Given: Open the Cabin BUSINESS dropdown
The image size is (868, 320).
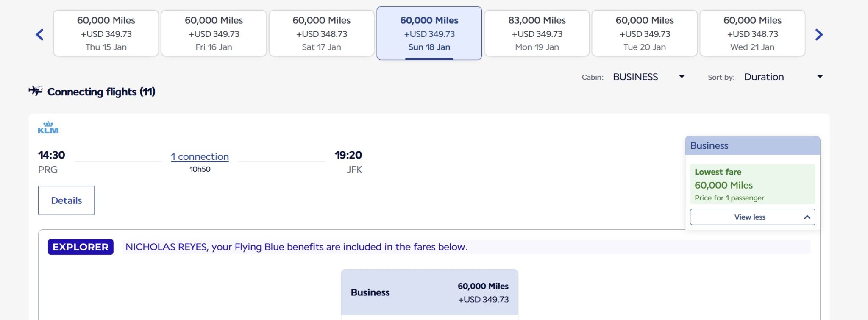Looking at the screenshot, I should (648, 77).
